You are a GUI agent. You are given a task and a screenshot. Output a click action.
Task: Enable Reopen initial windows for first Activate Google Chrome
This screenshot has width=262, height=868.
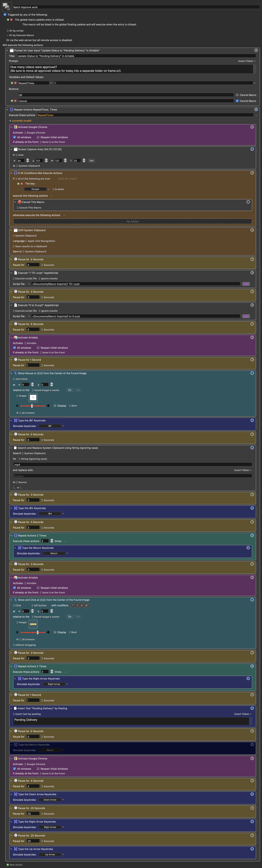pyautogui.click(x=38, y=137)
